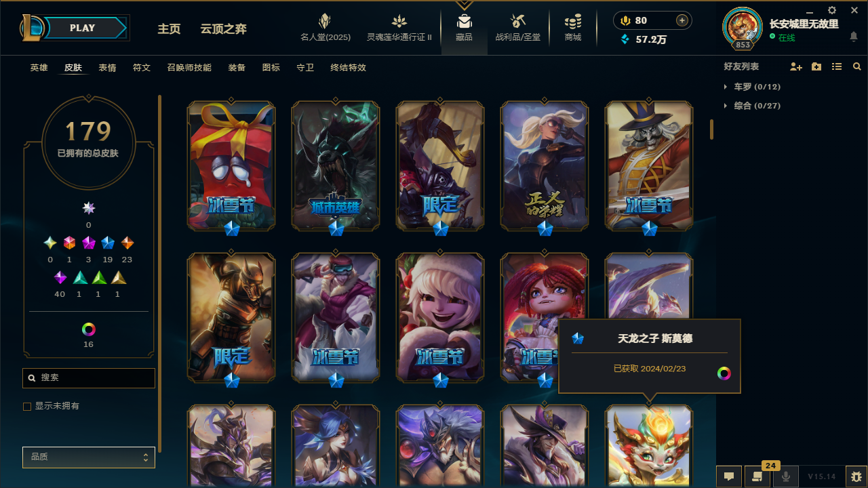Click the plus button to add RP

click(682, 20)
